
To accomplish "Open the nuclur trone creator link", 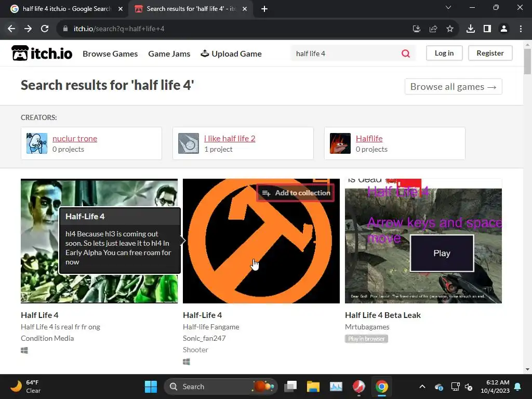I will click(x=75, y=138).
